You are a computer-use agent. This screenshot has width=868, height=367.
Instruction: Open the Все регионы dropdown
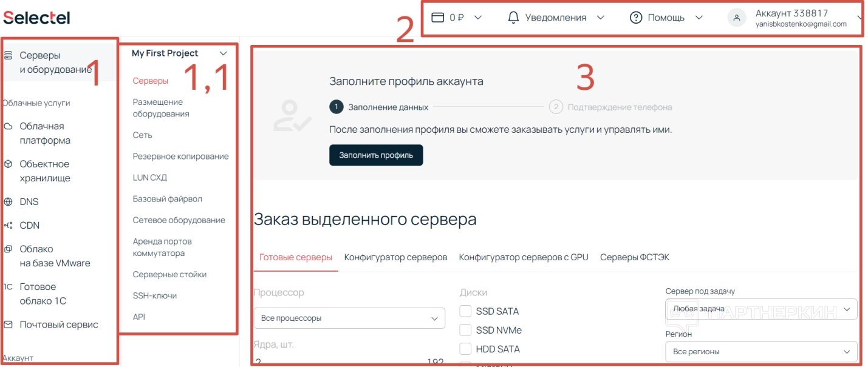click(762, 352)
